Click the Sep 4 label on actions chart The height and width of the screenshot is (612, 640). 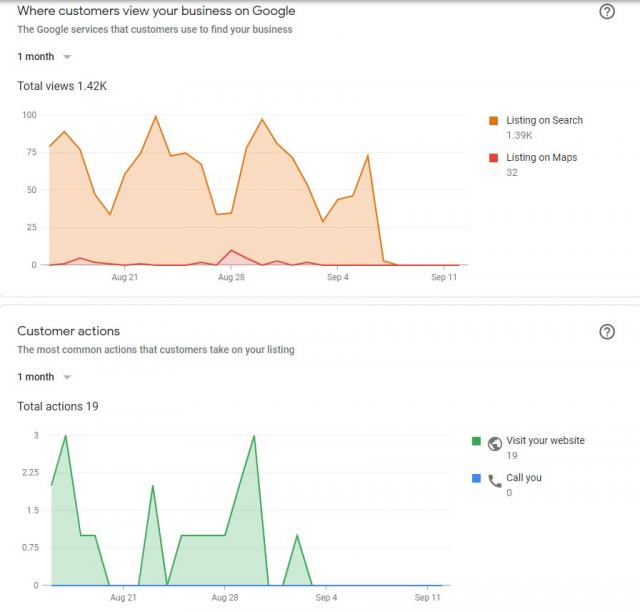(x=326, y=597)
